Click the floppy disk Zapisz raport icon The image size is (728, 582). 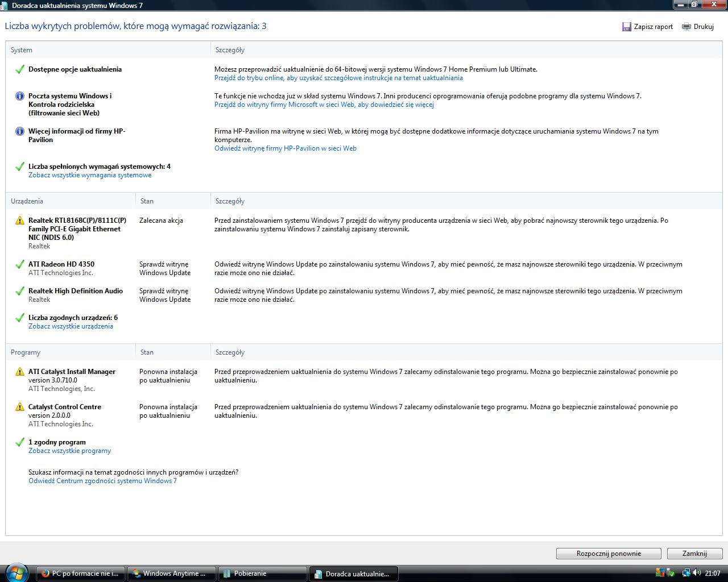coord(627,27)
